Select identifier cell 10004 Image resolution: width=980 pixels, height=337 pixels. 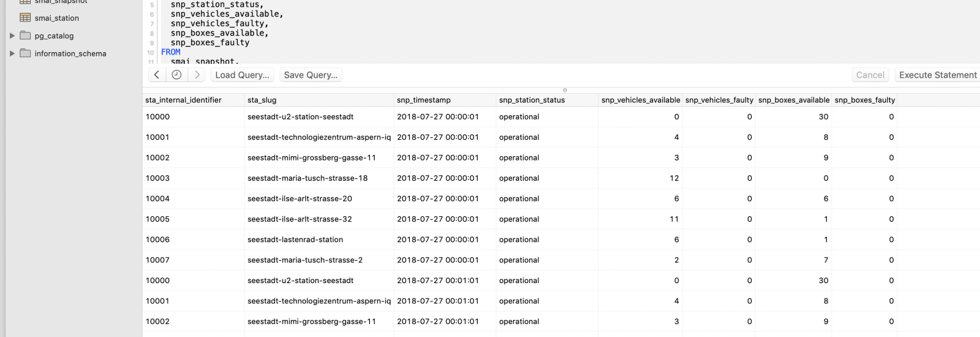tap(157, 199)
